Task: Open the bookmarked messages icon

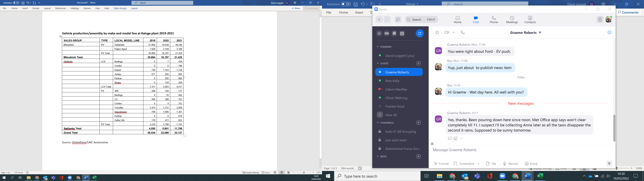Action: pos(394,34)
